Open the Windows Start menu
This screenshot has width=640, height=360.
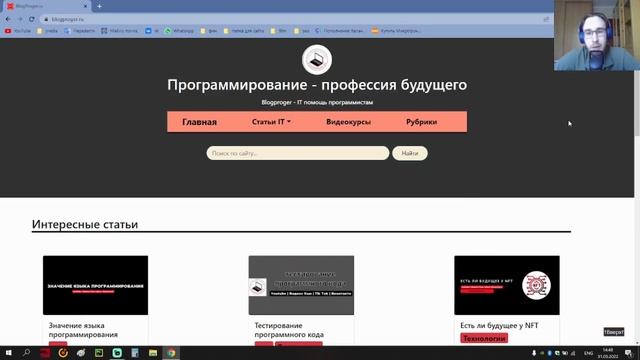tap(8, 353)
